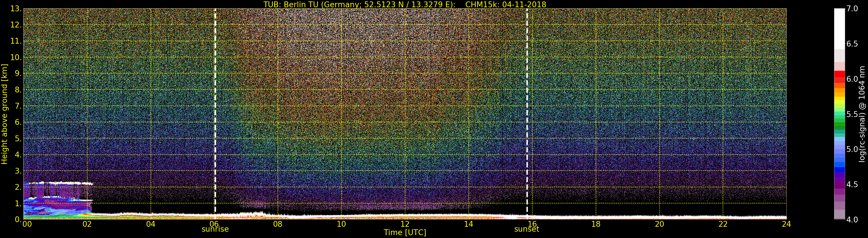Click the height-axis tick "4."
Image resolution: width=868 pixels, height=238 pixels.
click(x=18, y=155)
